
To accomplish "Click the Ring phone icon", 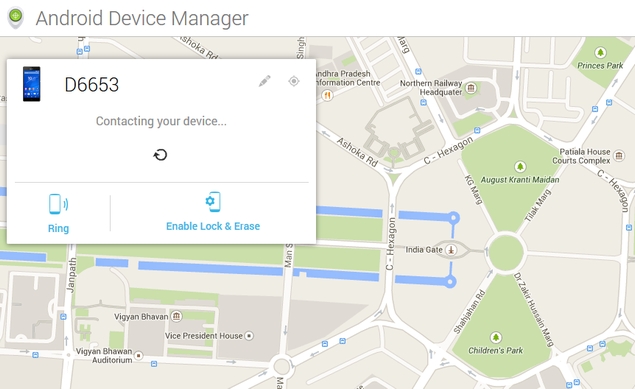I will coord(58,204).
